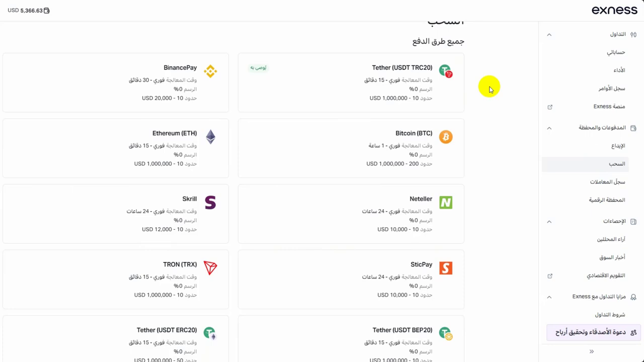Collapse the مزايا التداول مع Exness section
Image resolution: width=644 pixels, height=362 pixels.
pyautogui.click(x=549, y=297)
